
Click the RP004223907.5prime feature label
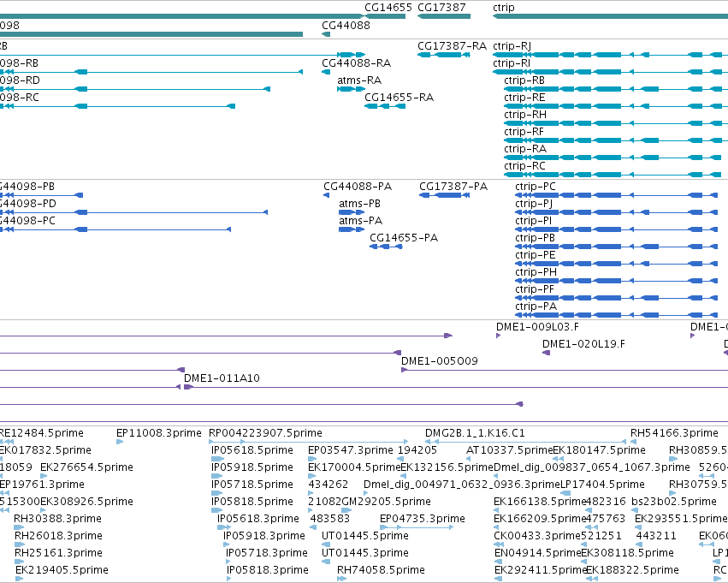tap(265, 433)
